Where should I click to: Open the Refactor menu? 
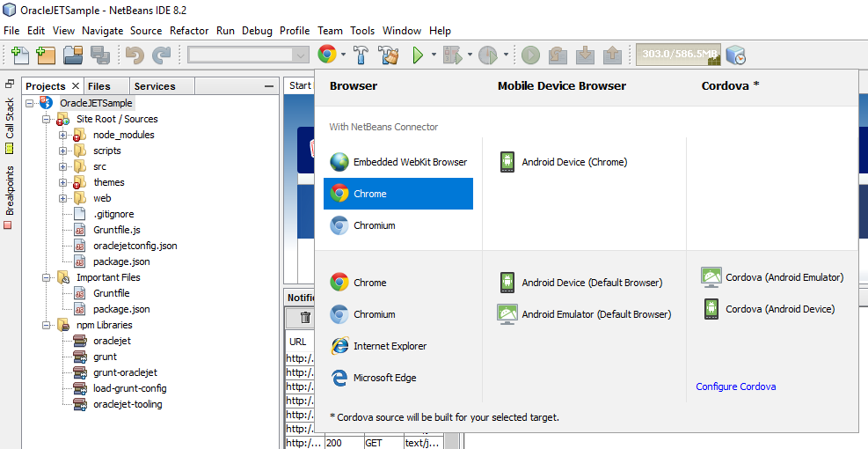(189, 31)
